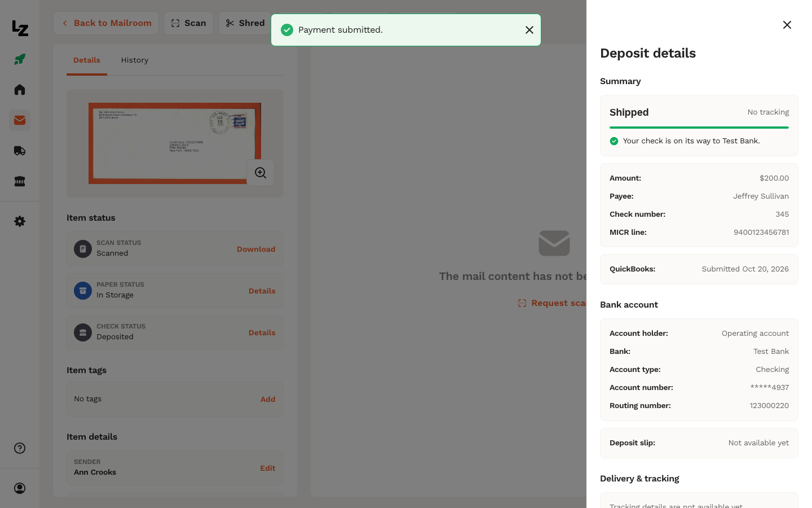Viewport: 812px width, 508px height.
Task: Click the account number *****4937
Action: [x=770, y=388]
